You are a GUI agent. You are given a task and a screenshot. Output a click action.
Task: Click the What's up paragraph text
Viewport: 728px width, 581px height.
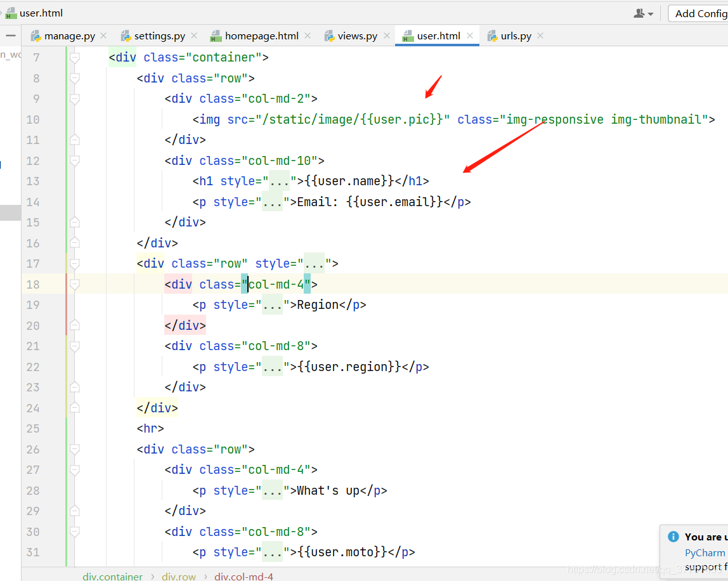pyautogui.click(x=328, y=490)
